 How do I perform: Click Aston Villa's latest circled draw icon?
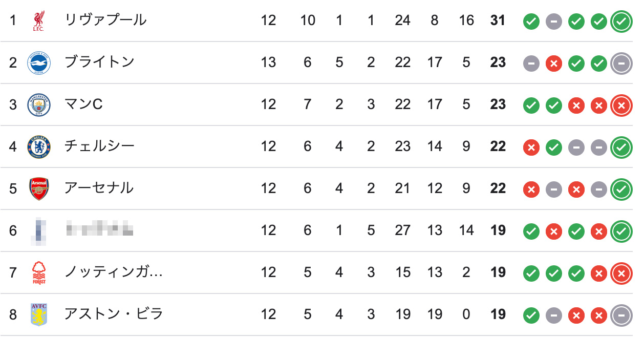tap(621, 315)
